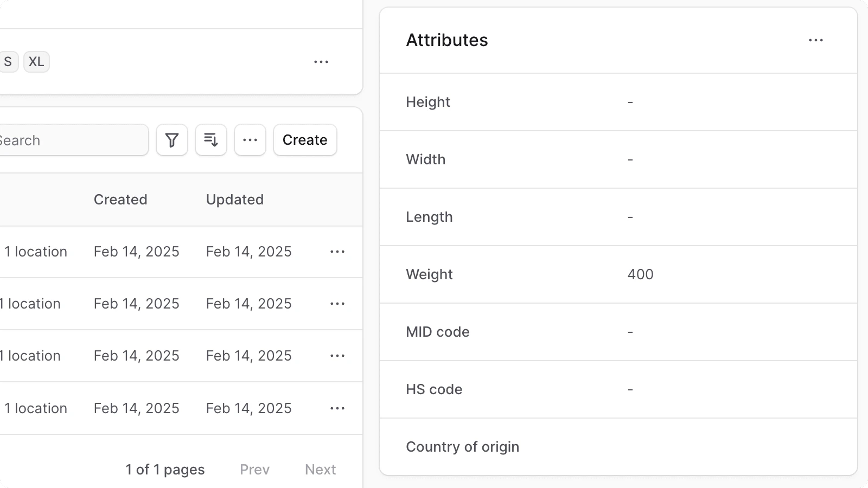868x488 pixels.
Task: Select the S size tag
Action: (x=8, y=61)
